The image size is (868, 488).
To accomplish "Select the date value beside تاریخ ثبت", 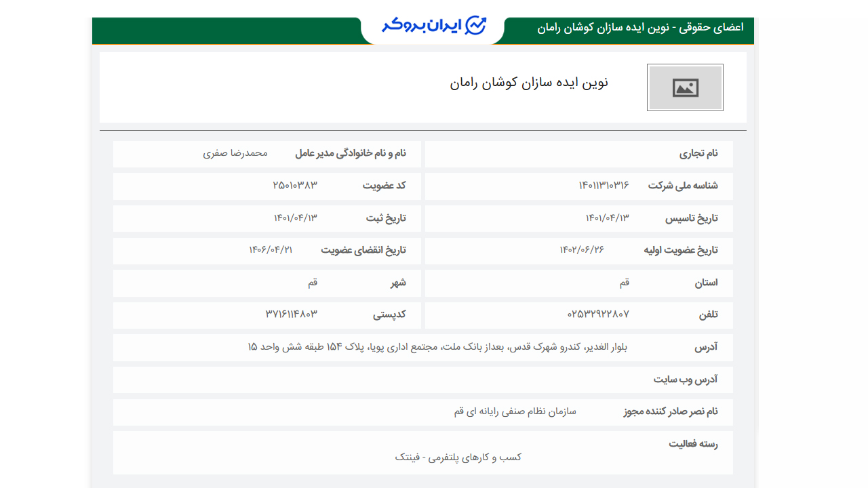I will pos(296,218).
